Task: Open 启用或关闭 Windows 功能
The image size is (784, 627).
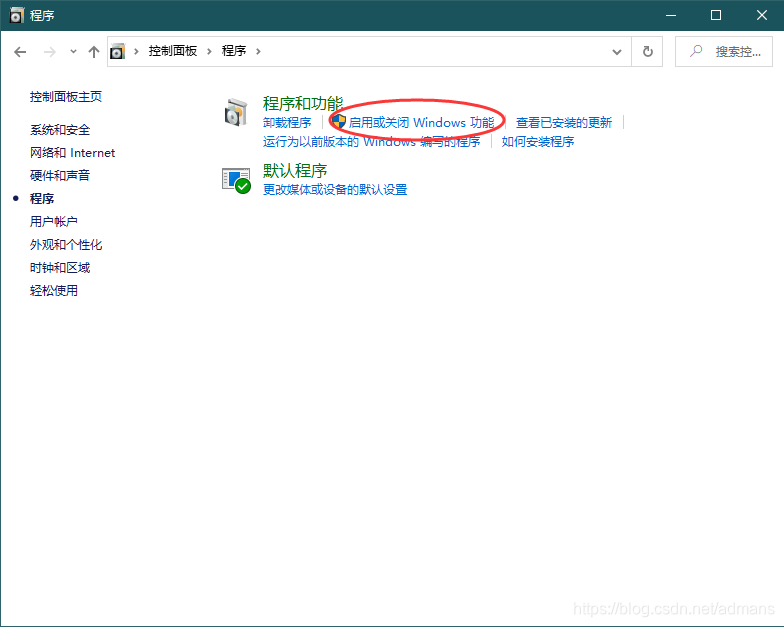Action: point(421,122)
